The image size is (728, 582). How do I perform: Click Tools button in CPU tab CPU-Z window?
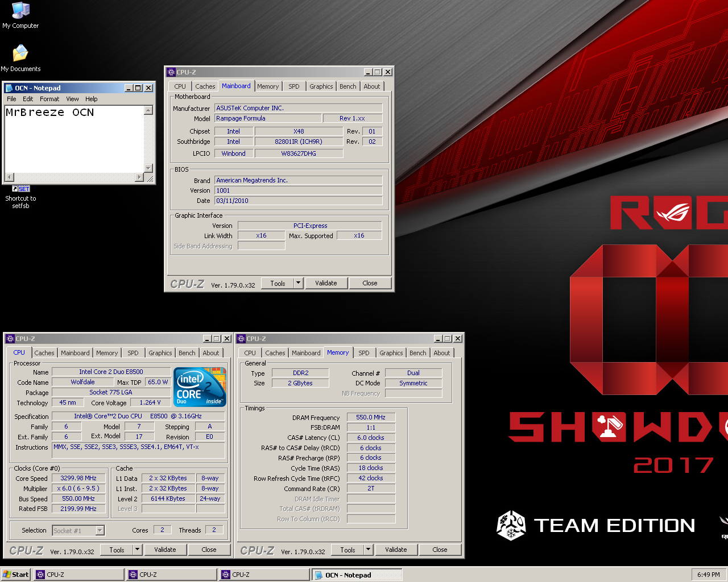tap(117, 550)
